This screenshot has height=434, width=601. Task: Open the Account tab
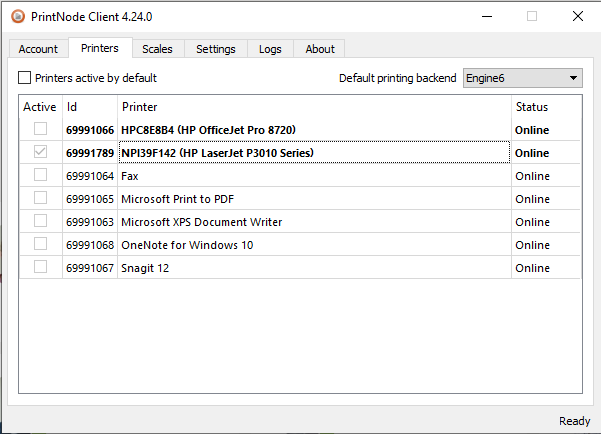pyautogui.click(x=38, y=49)
